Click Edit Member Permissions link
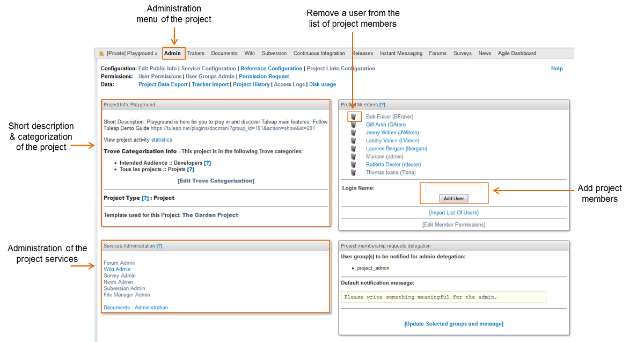The width and height of the screenshot is (644, 342). coord(453,224)
